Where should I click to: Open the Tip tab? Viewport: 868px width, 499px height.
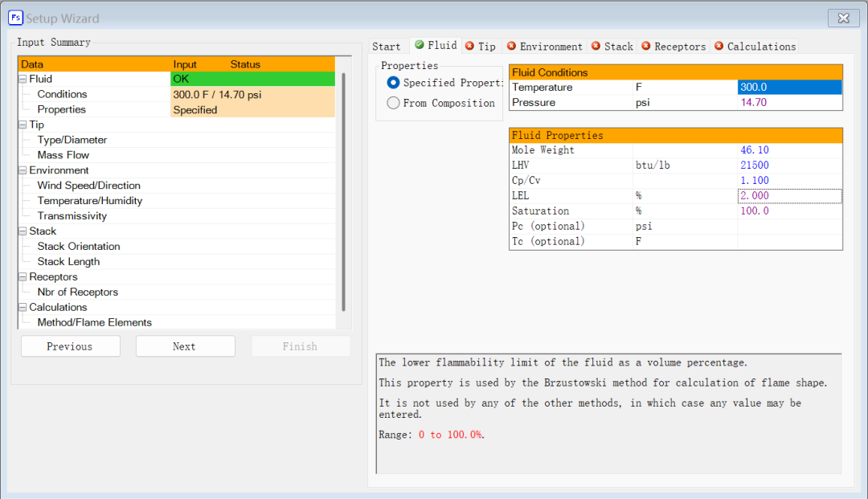click(x=481, y=47)
